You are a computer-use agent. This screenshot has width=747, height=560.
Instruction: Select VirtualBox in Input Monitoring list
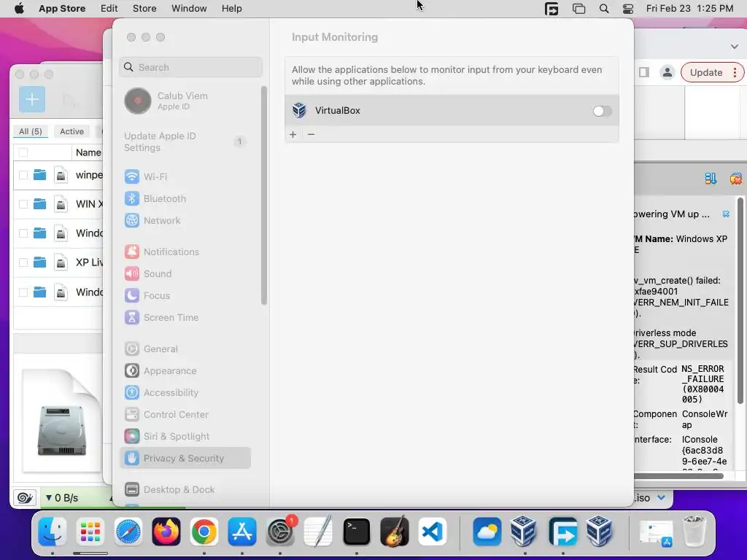pyautogui.click(x=452, y=111)
